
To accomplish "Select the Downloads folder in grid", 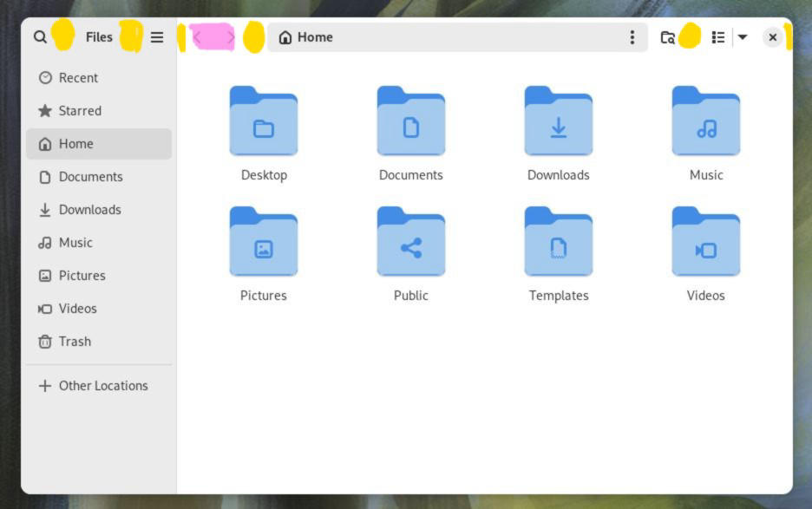I will click(559, 121).
